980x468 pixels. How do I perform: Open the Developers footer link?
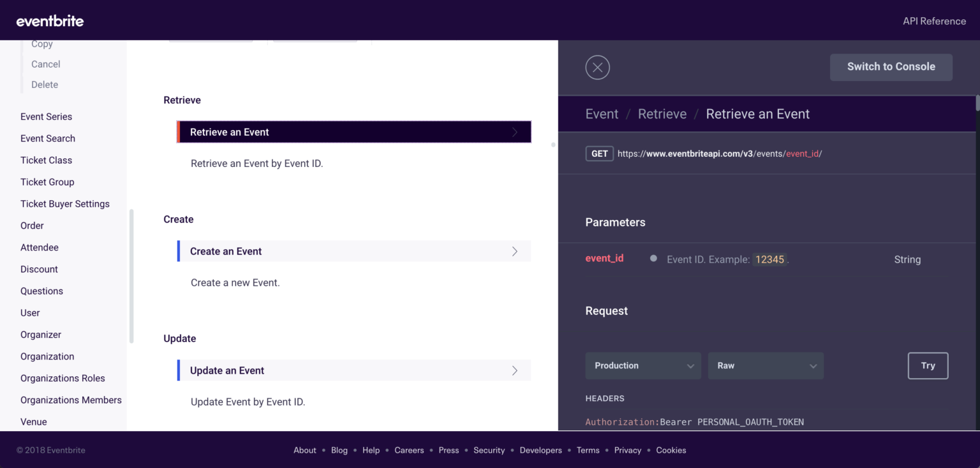[540, 450]
